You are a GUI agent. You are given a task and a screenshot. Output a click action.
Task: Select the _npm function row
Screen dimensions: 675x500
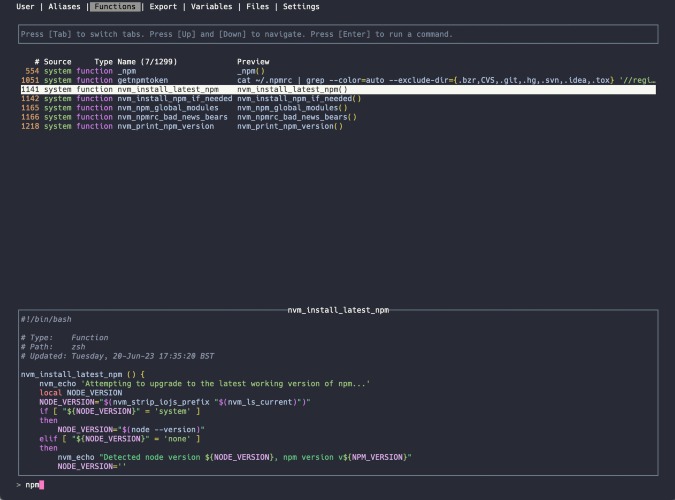pyautogui.click(x=126, y=71)
